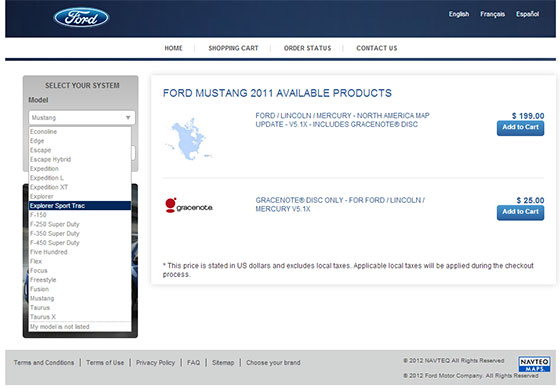
Task: Click the Ford oval logo
Action: pyautogui.click(x=81, y=18)
